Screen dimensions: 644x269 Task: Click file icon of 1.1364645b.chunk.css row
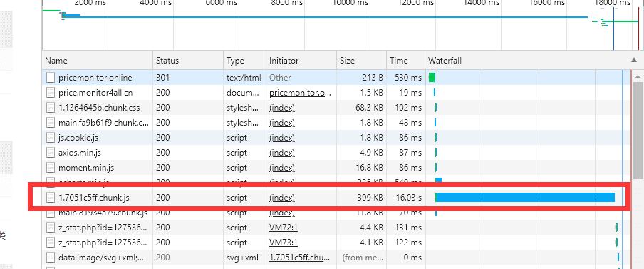tap(50, 108)
